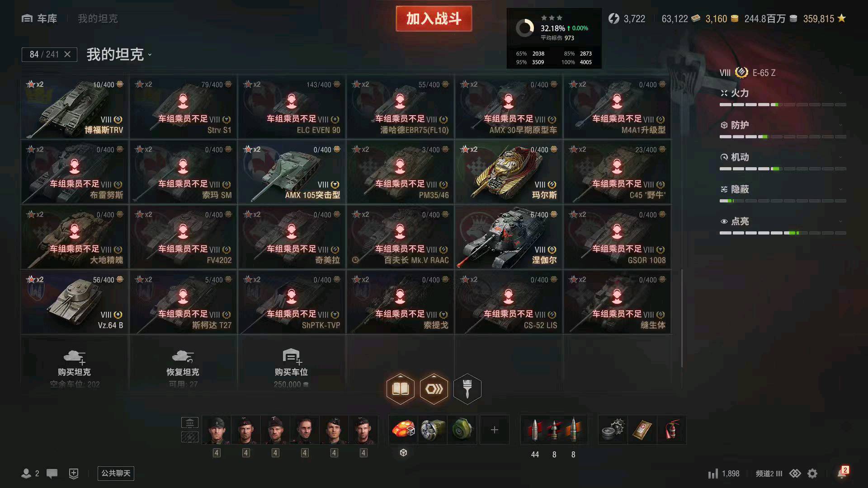
Task: Click the settings gear icon
Action: (812, 473)
